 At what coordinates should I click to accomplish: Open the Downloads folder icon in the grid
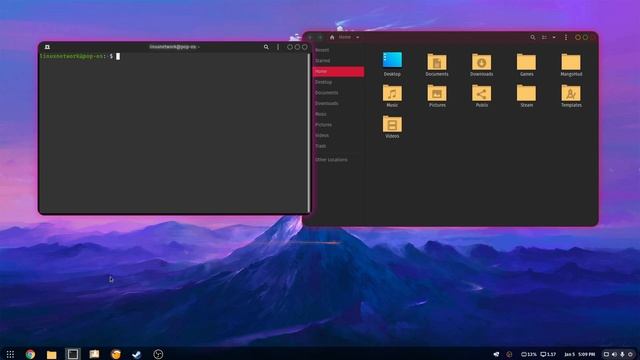482,62
